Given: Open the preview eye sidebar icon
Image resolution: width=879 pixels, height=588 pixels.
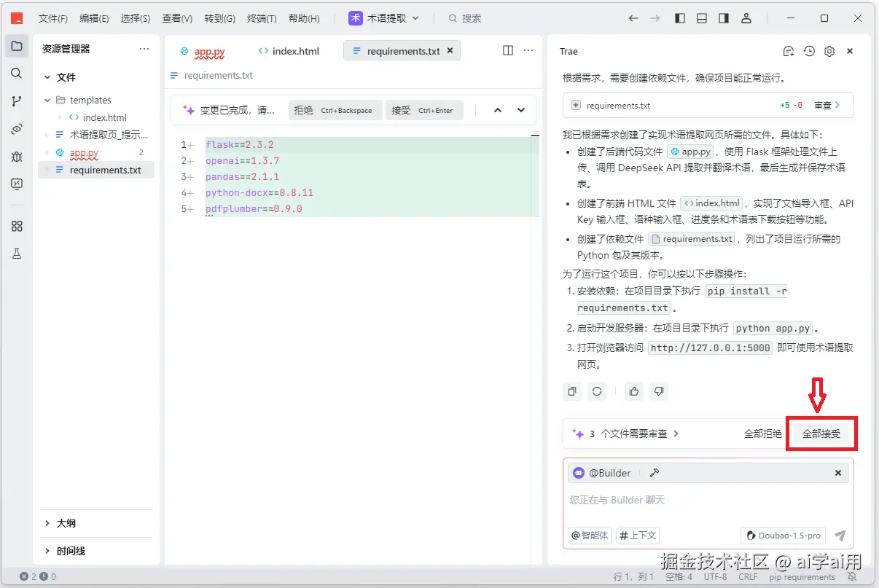Looking at the screenshot, I should pos(16,129).
